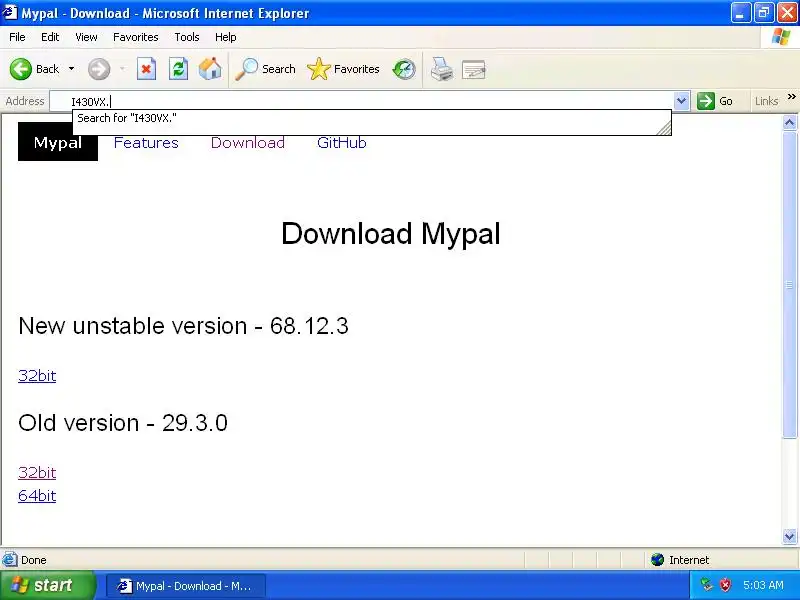Viewport: 800px width, 600px height.
Task: Click the Edit page toolbar icon
Action: (x=473, y=69)
